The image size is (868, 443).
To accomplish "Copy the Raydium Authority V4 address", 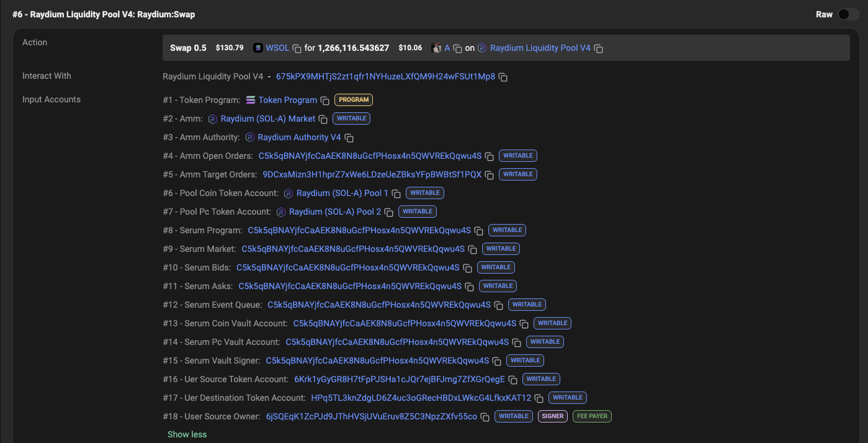I will click(349, 138).
